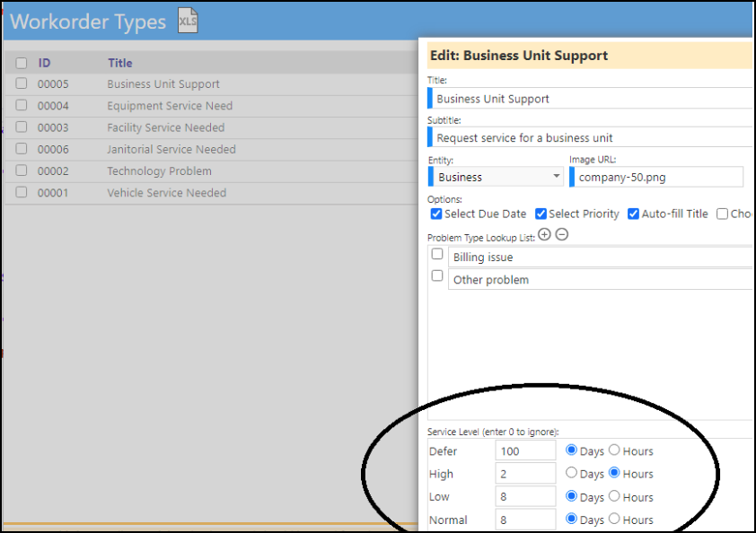Click Business Unit Support title in table
The image size is (756, 533).
coord(163,83)
